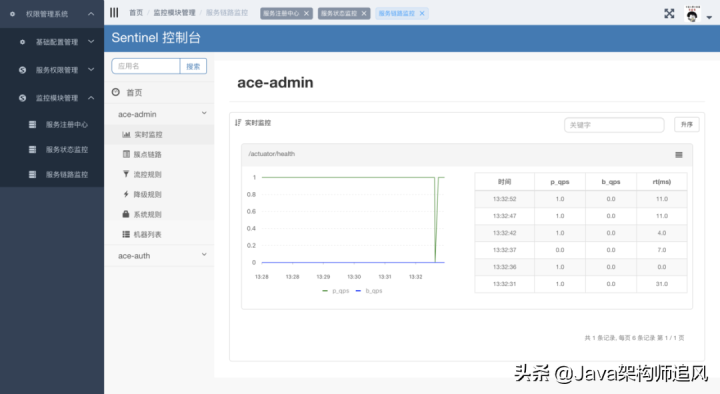This screenshot has height=394, width=720.
Task: Click the 簇点链路 table icon
Action: (x=126, y=154)
